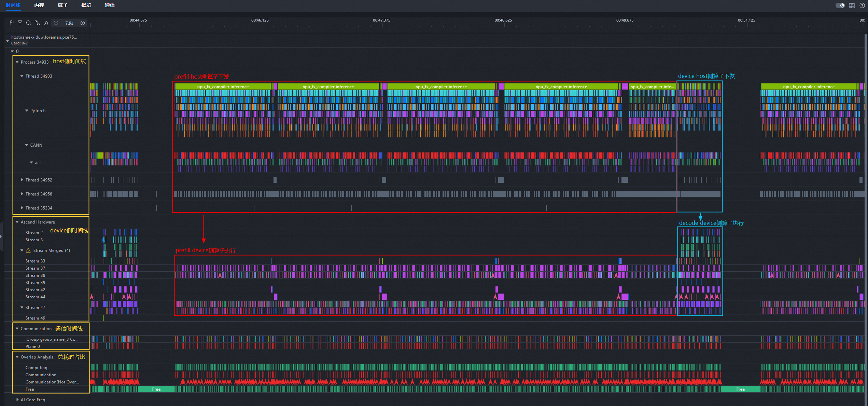Collapse the card 0 group

12,51
